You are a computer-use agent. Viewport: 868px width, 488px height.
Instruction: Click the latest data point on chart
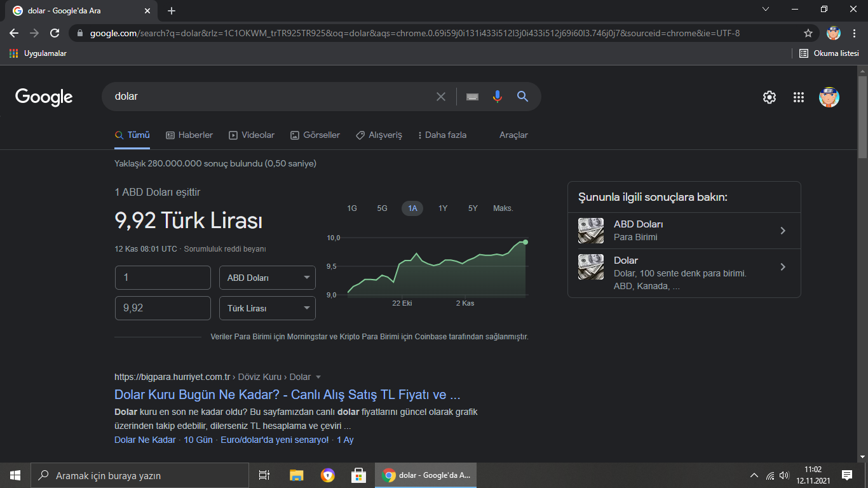click(526, 242)
